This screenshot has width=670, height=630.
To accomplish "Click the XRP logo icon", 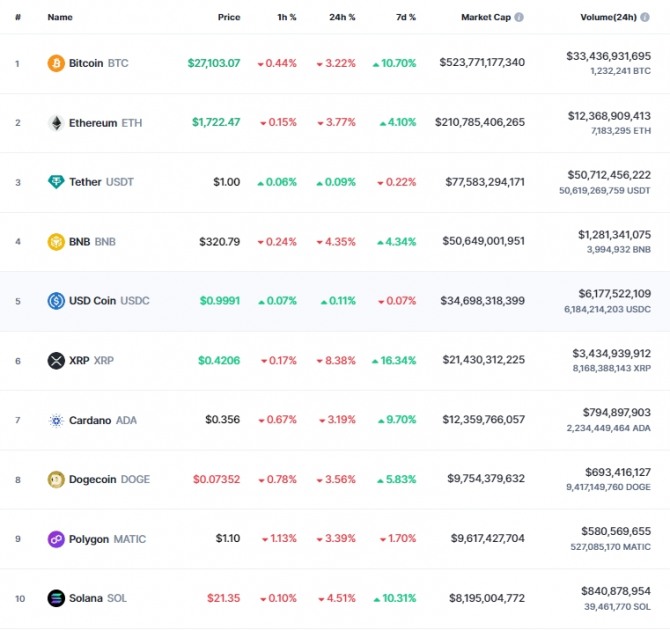I will click(56, 361).
